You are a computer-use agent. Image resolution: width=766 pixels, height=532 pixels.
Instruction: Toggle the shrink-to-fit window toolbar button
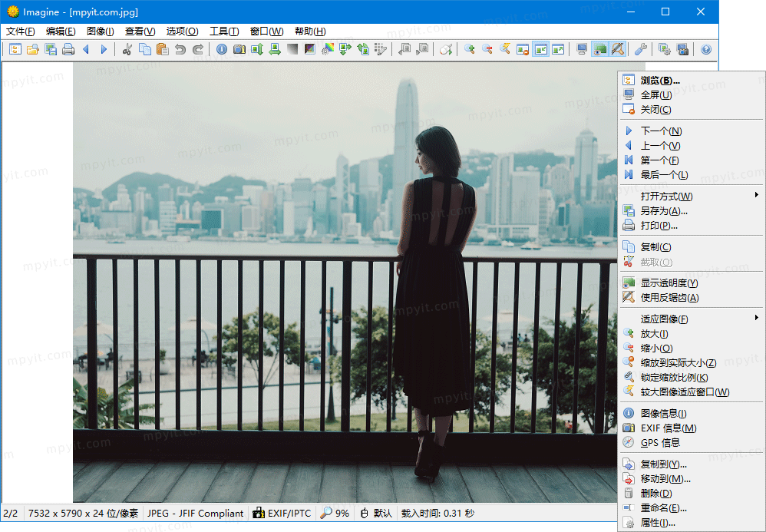[x=540, y=49]
